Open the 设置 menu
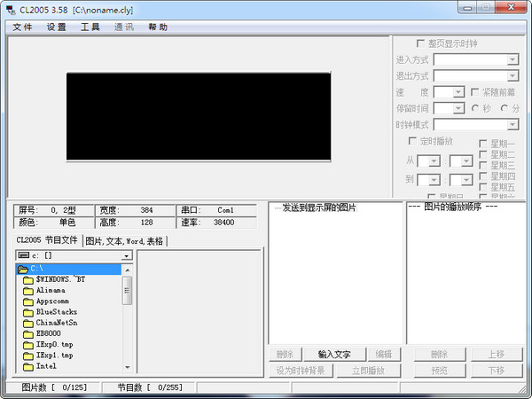The height and width of the screenshot is (399, 532). [57, 27]
